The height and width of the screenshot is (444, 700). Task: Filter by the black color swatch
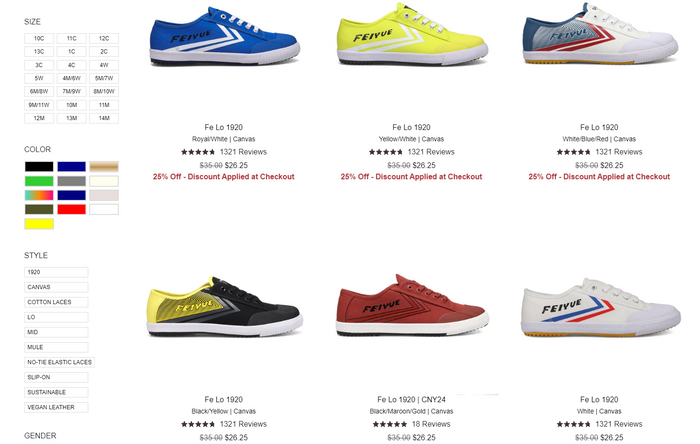39,167
